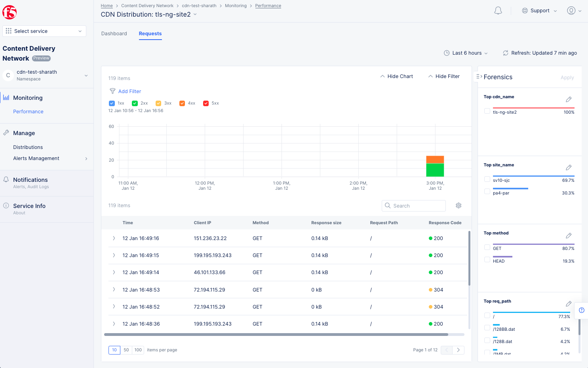Edit the Top method forensics card

[x=569, y=235]
